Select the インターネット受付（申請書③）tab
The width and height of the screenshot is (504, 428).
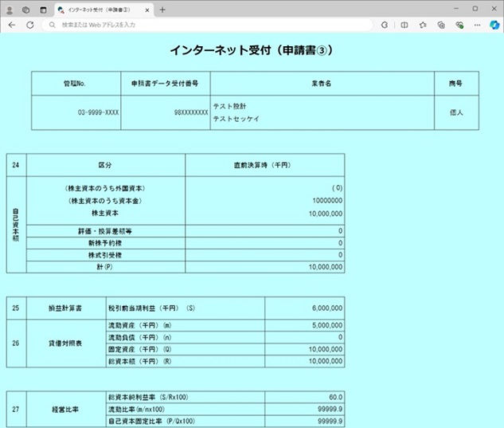tap(104, 10)
